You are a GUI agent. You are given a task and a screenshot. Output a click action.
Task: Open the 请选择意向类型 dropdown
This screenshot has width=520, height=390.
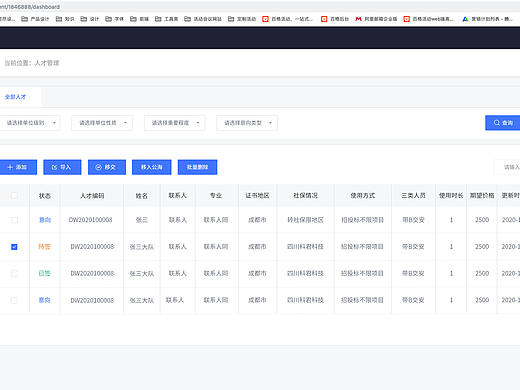click(x=247, y=123)
